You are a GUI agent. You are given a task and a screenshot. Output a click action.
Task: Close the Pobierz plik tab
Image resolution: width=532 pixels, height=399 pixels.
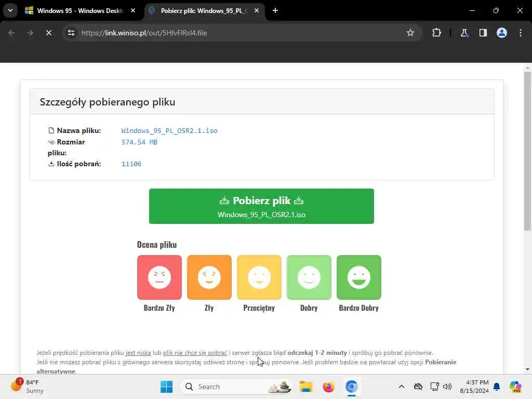pos(257,10)
